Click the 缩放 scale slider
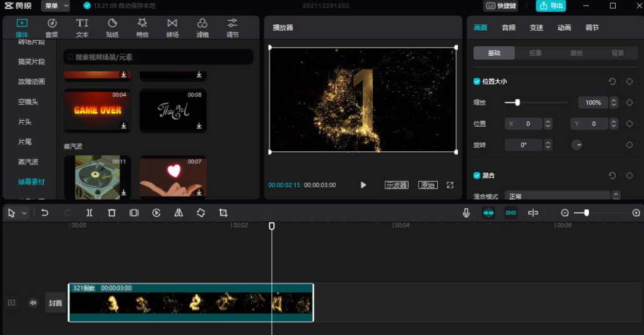 tap(540, 102)
